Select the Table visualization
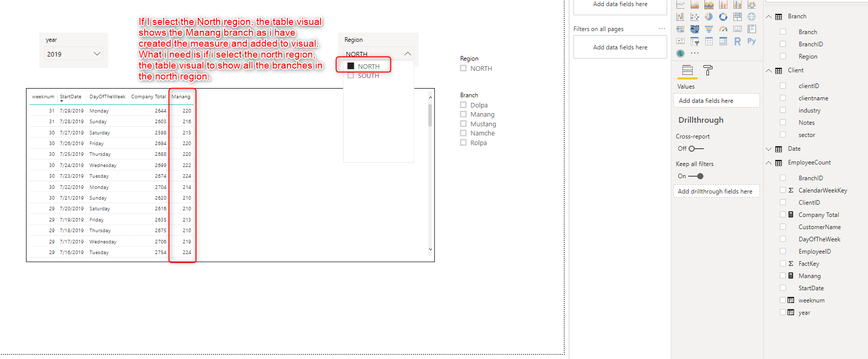This screenshot has height=359, width=868. point(709,41)
